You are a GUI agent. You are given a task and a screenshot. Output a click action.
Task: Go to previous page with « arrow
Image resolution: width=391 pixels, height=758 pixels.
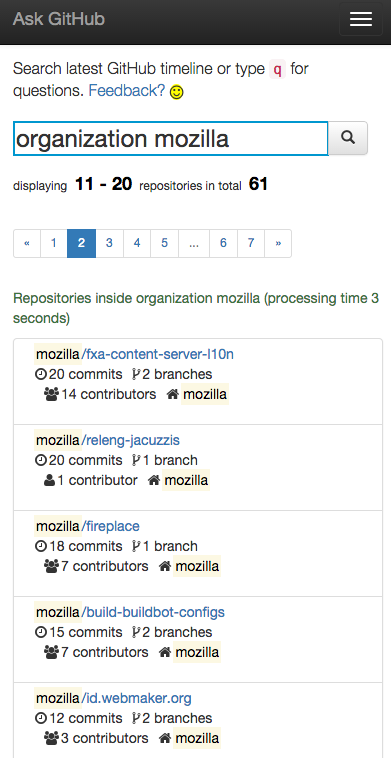(27, 243)
